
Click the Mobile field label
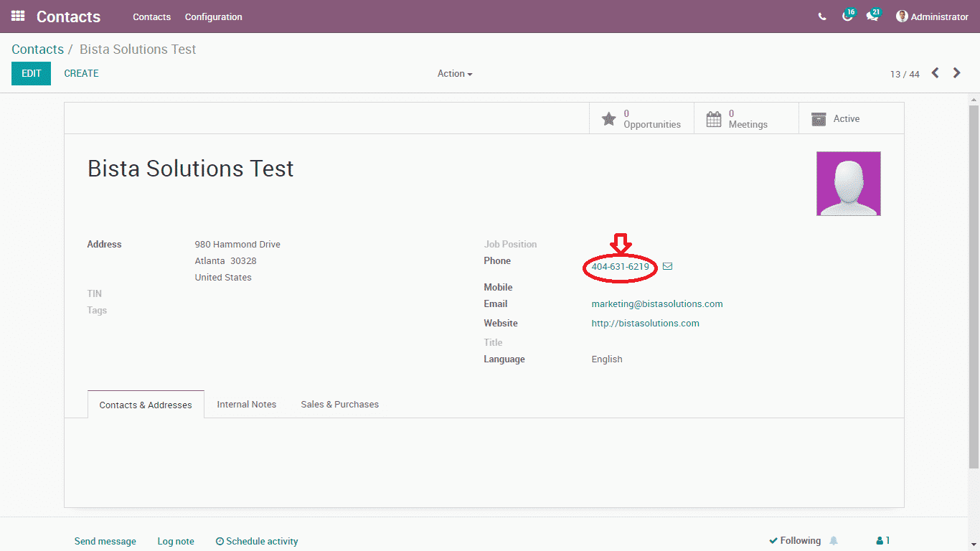tap(498, 288)
